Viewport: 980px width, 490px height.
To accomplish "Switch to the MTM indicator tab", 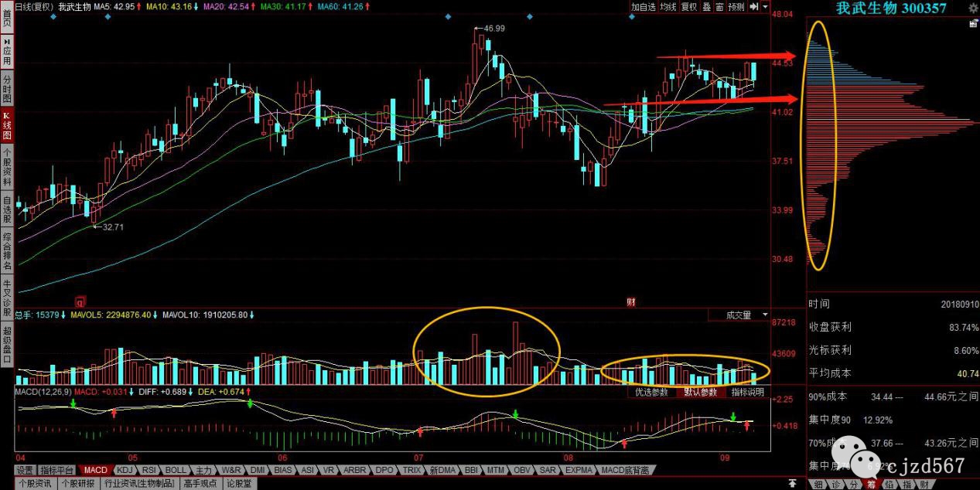I will pyautogui.click(x=496, y=470).
